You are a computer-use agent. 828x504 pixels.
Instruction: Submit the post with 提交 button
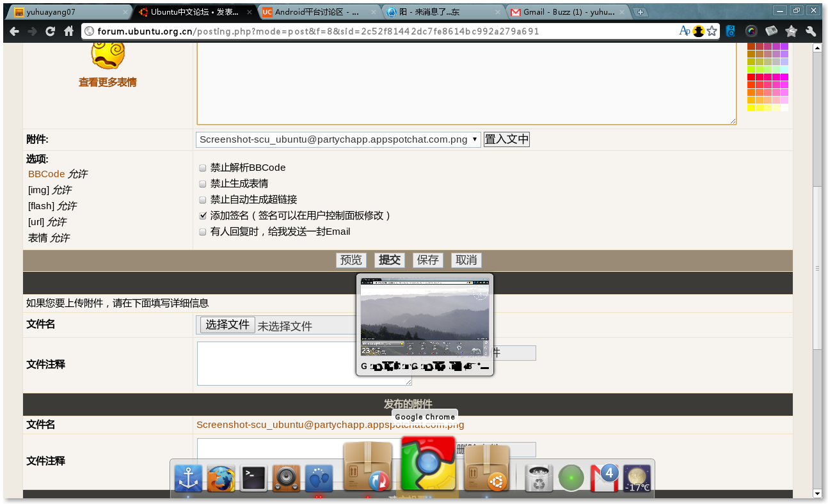390,260
